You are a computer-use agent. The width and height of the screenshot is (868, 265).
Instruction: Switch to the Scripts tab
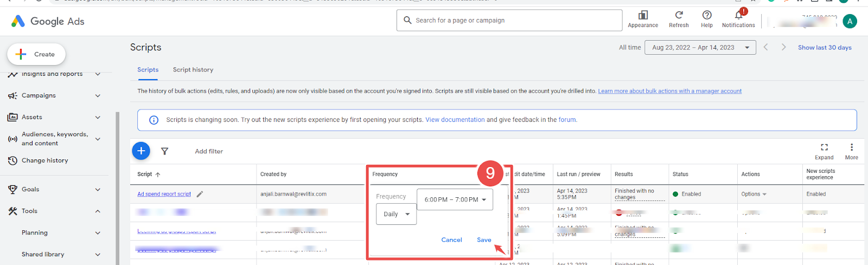[148, 70]
